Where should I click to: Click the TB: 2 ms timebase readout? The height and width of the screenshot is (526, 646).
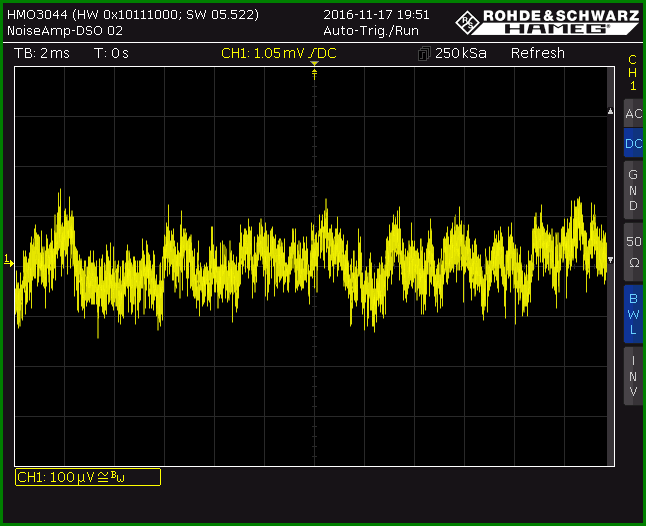click(42, 53)
